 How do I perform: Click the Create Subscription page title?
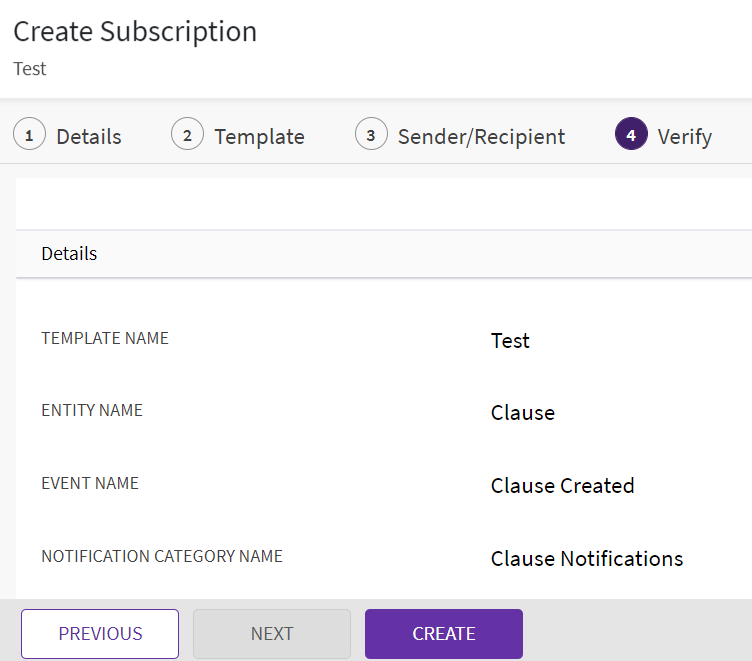[x=135, y=32]
